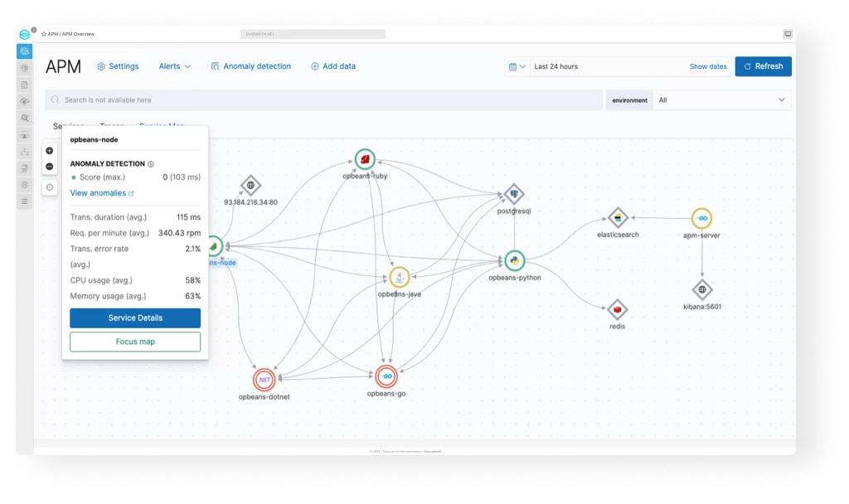The image size is (849, 504).
Task: Click the zoom out minus button on map
Action: point(50,167)
